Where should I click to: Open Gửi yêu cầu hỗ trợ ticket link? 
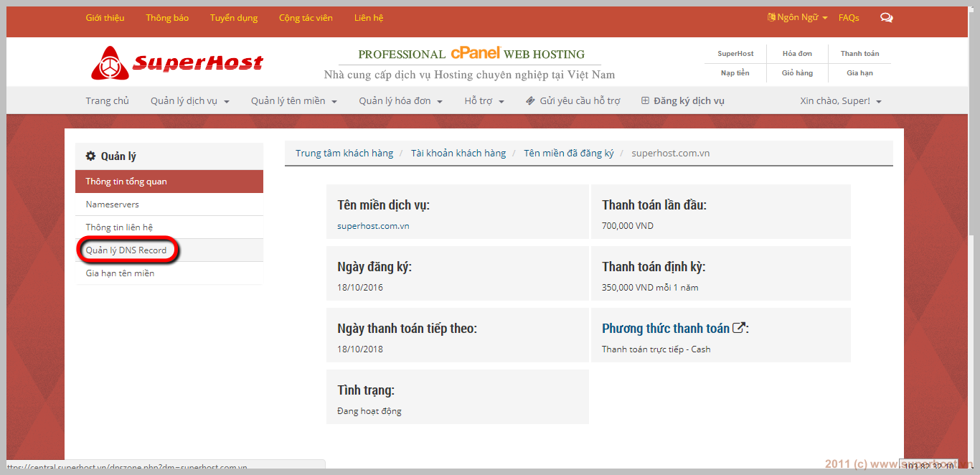pyautogui.click(x=573, y=101)
